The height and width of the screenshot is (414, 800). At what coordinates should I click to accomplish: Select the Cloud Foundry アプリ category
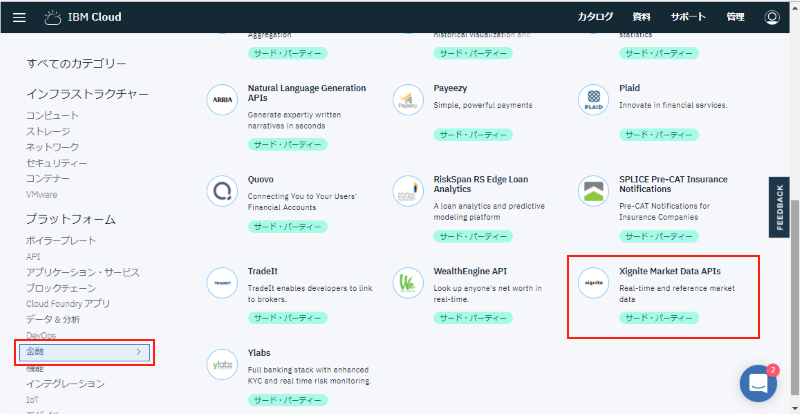pyautogui.click(x=68, y=304)
